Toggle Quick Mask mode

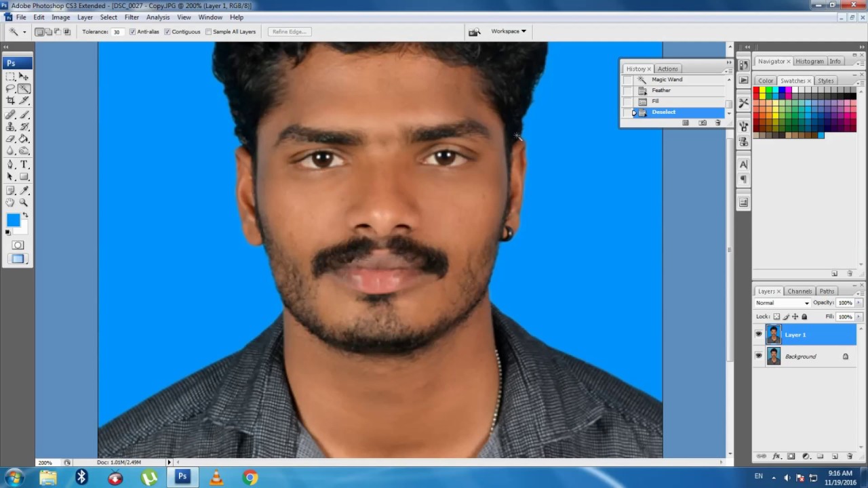click(18, 245)
